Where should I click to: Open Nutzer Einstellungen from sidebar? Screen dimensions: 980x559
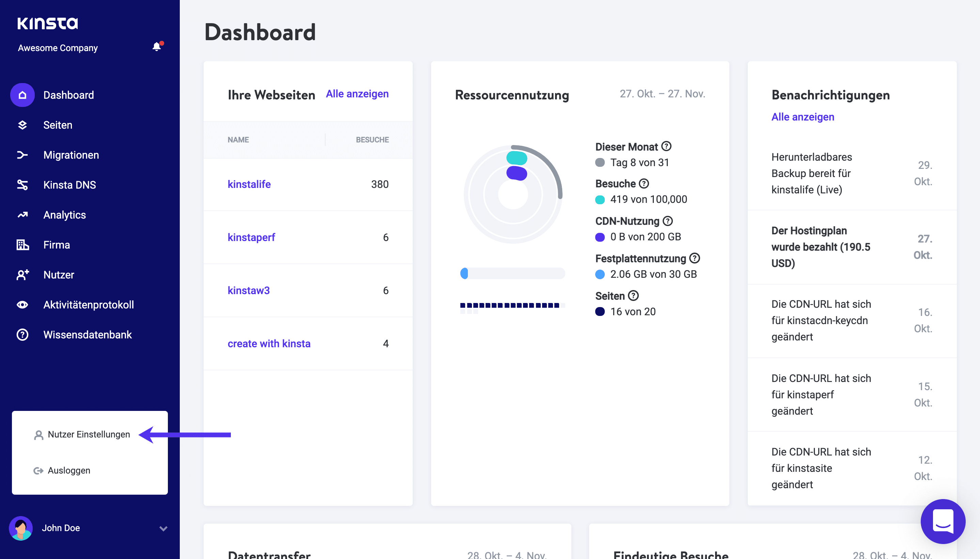[90, 434]
